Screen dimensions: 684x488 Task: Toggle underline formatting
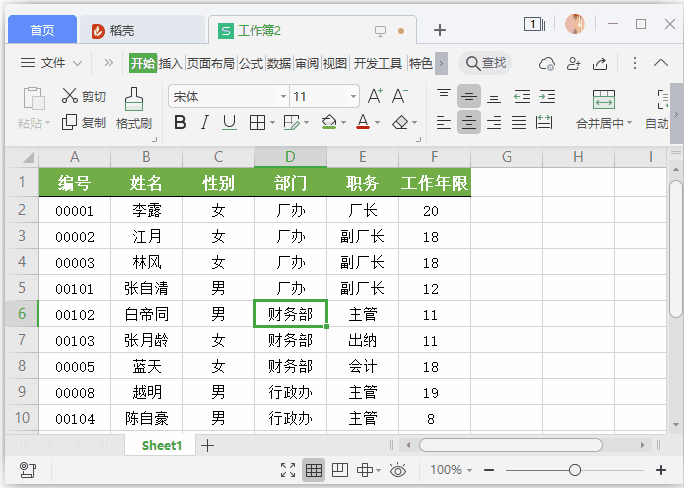pos(230,123)
